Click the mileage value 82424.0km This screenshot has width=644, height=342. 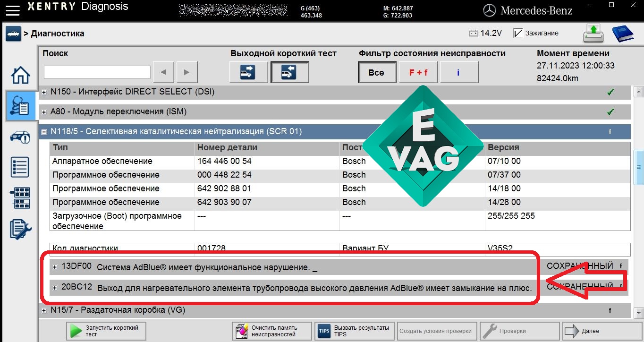pyautogui.click(x=558, y=78)
